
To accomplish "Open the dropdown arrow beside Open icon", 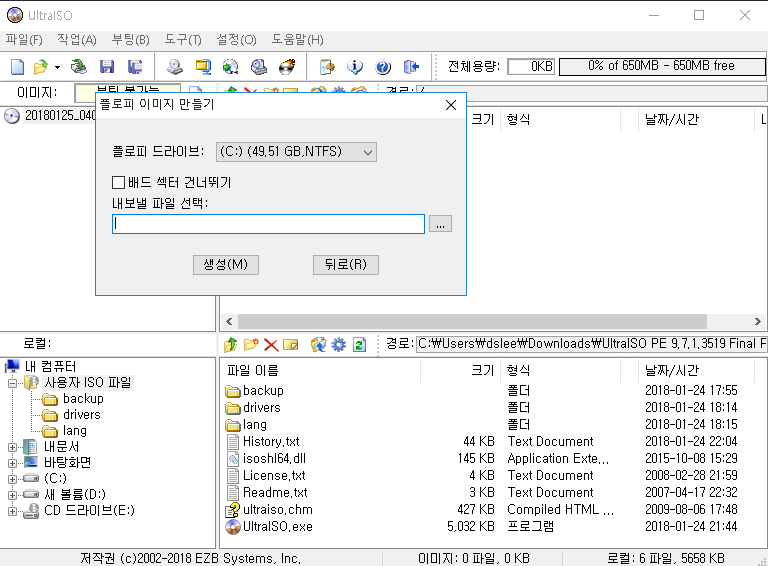I will (57, 67).
